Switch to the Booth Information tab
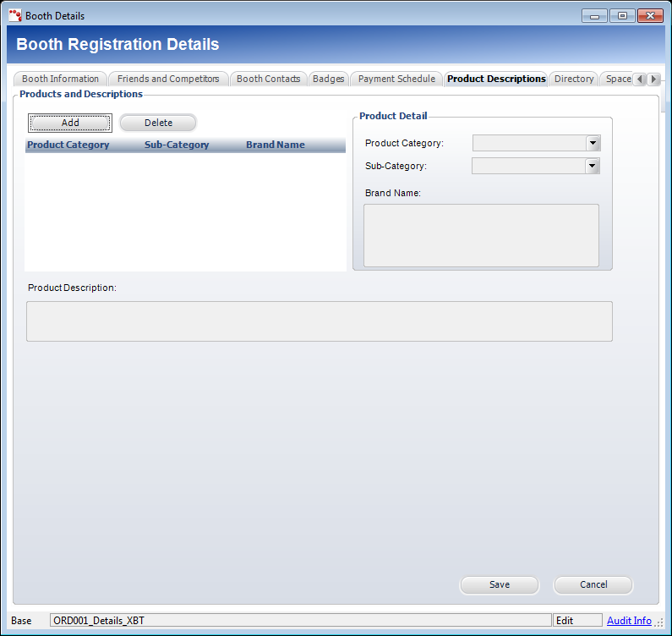Screen dimensions: 672x636 pos(60,79)
